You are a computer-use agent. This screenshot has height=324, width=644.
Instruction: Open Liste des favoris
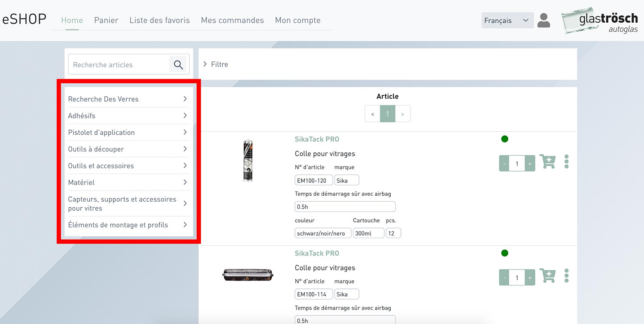click(160, 20)
